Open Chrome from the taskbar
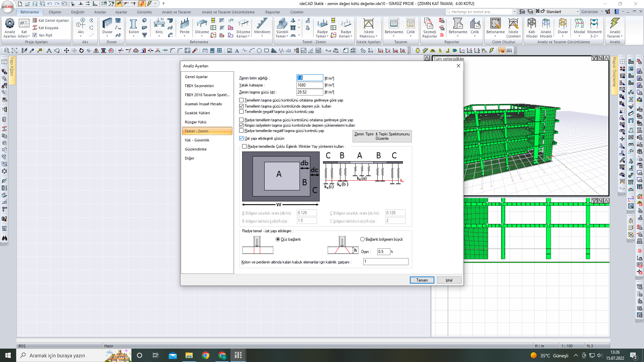 point(206,355)
